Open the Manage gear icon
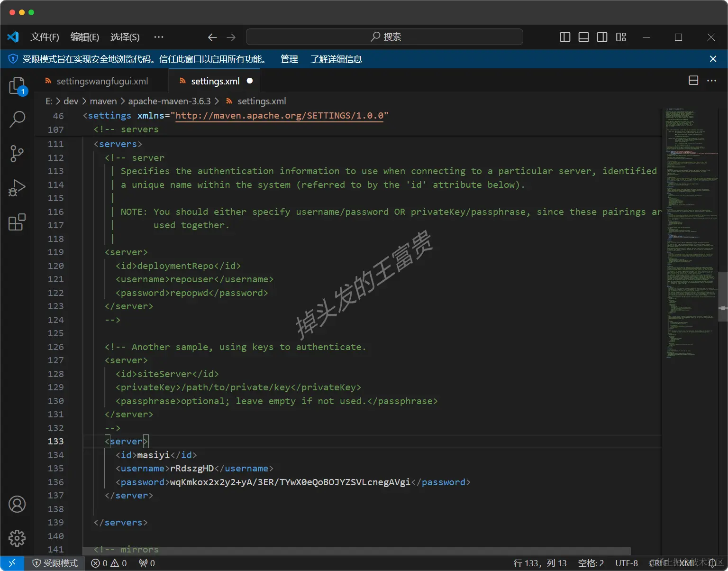The image size is (728, 571). [x=17, y=538]
